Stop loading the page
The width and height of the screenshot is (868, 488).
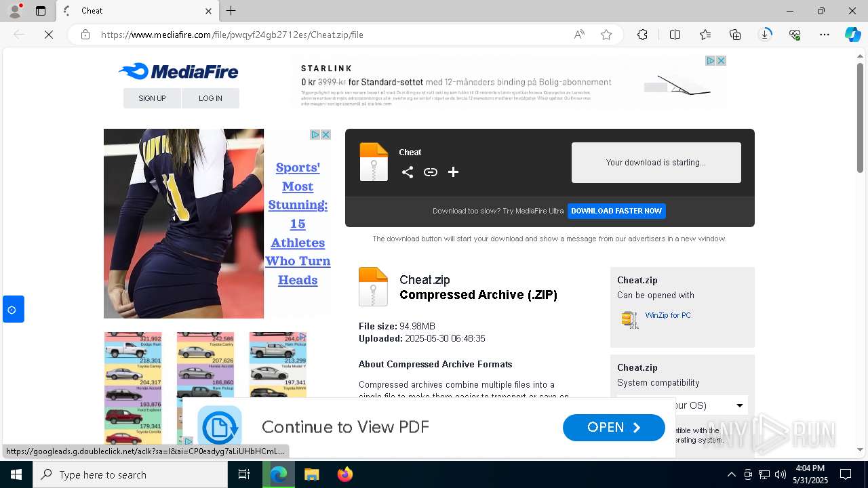pyautogui.click(x=49, y=35)
